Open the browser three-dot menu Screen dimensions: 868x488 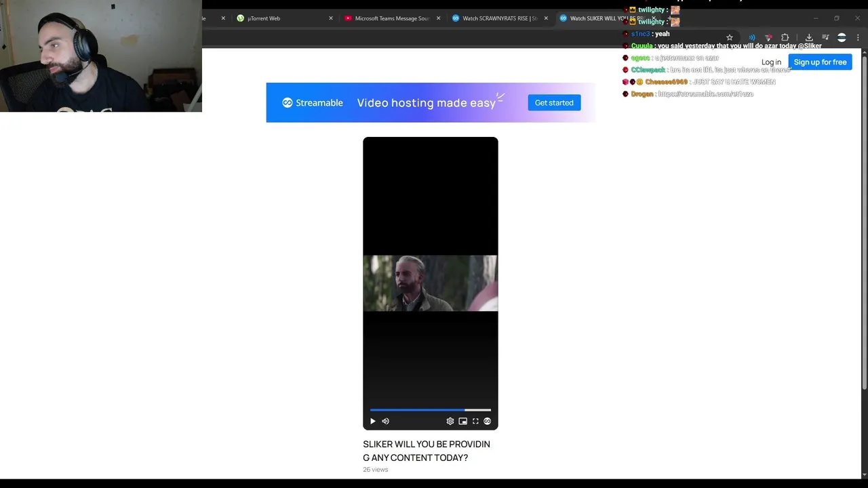point(858,37)
